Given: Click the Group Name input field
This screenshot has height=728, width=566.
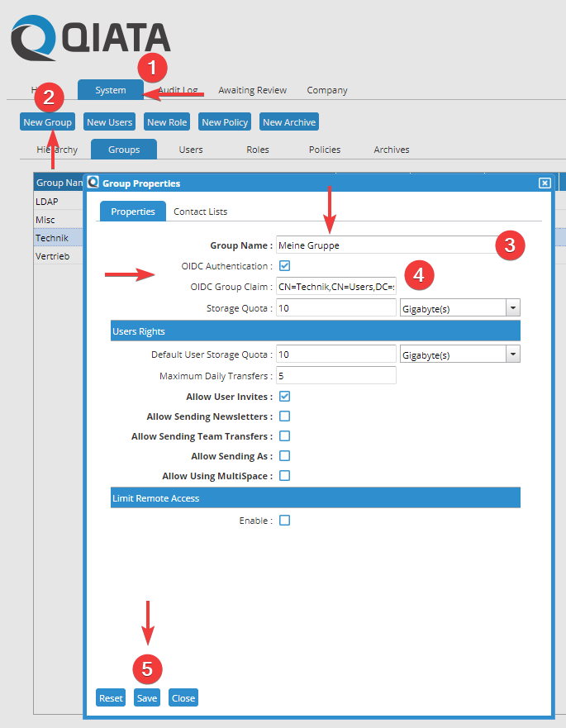Looking at the screenshot, I should pos(384,245).
